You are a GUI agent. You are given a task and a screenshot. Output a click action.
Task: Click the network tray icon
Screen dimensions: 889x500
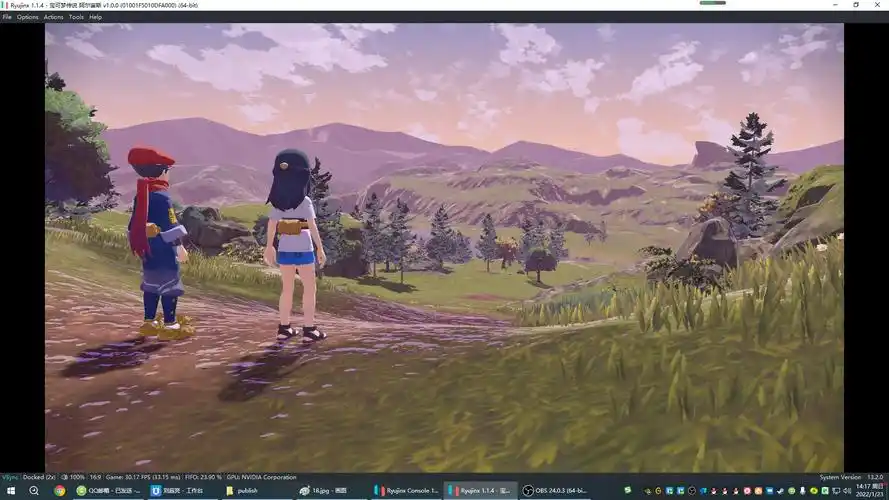coord(836,491)
